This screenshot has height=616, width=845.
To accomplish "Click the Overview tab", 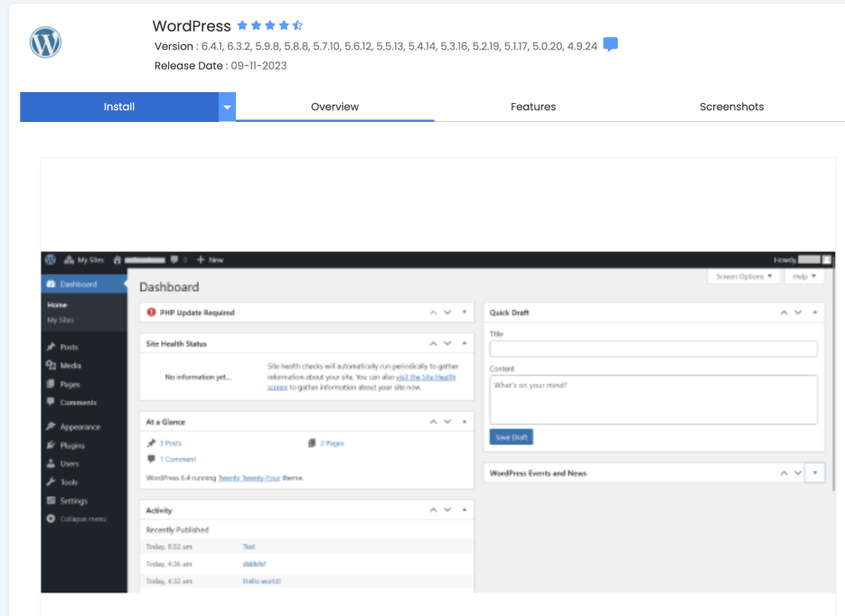I will (334, 107).
